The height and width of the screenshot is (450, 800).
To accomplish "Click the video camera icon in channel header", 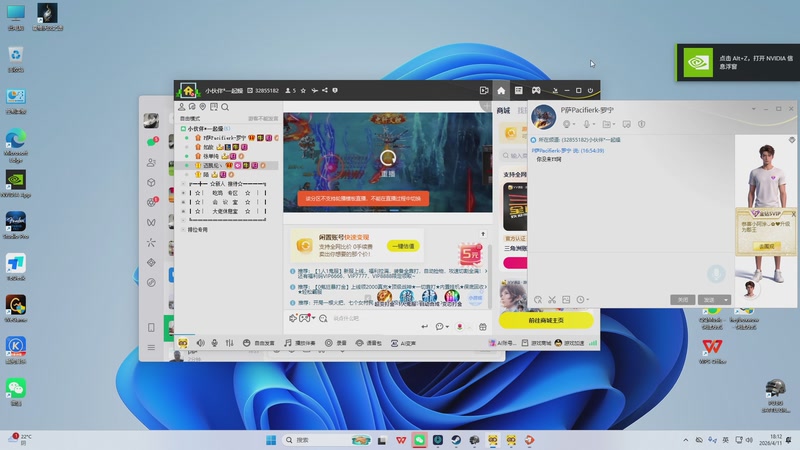I will coord(484,90).
